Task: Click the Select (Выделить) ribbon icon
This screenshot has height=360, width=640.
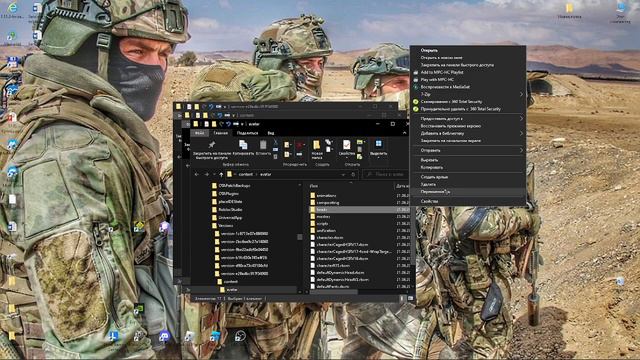Action: point(378,144)
